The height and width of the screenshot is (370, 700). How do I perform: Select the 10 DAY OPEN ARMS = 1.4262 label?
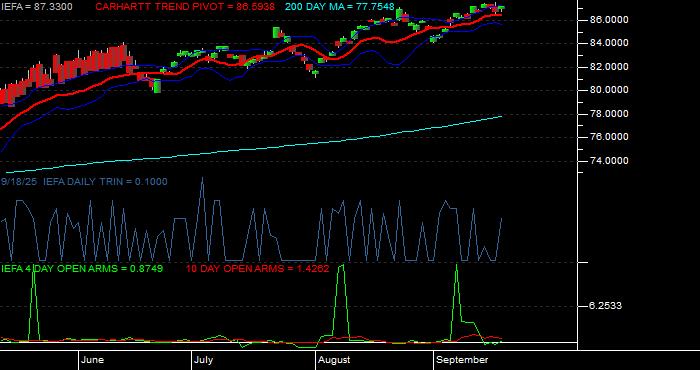[x=257, y=269]
